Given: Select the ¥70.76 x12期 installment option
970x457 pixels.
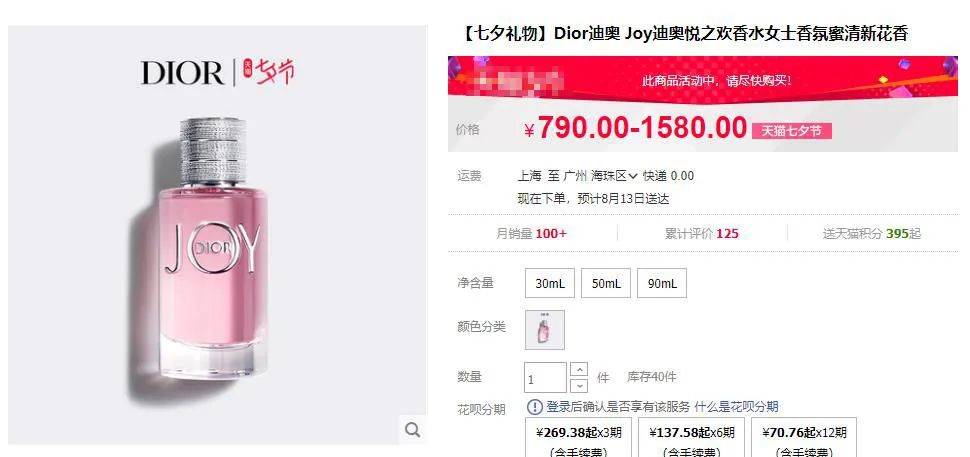Looking at the screenshot, I should pyautogui.click(x=804, y=437).
